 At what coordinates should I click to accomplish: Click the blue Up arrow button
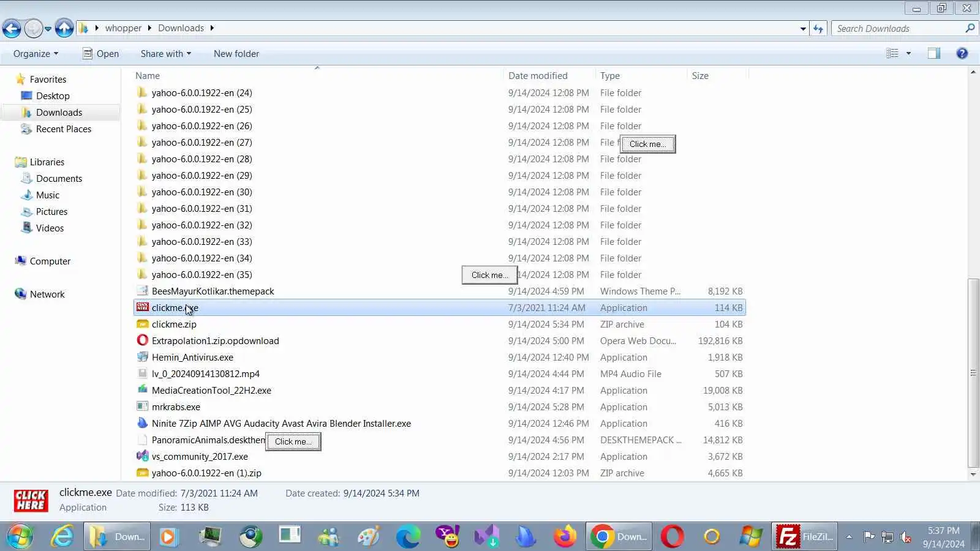64,28
